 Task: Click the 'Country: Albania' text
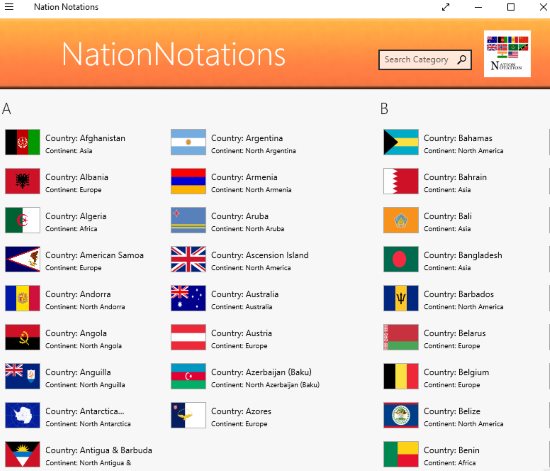(x=77, y=177)
